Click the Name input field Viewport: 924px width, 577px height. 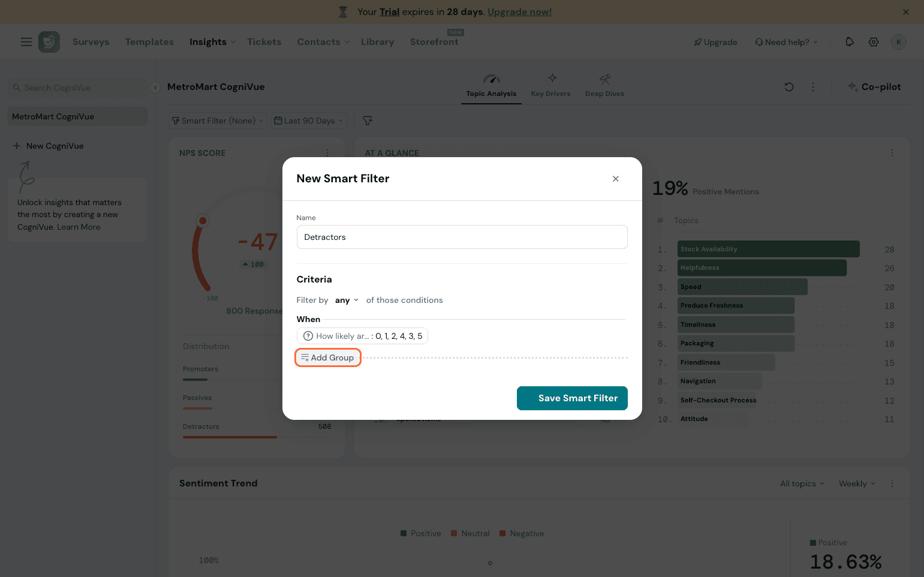462,237
